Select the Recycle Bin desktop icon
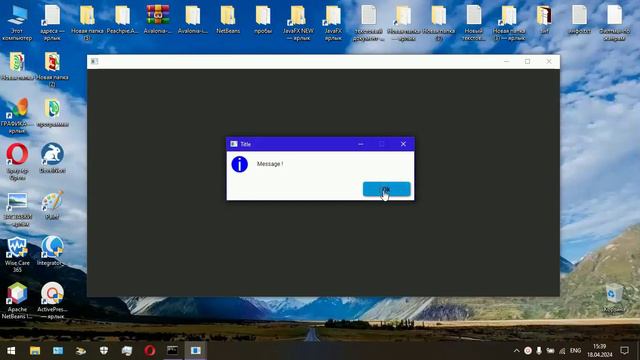The height and width of the screenshot is (360, 640). pyautogui.click(x=614, y=298)
